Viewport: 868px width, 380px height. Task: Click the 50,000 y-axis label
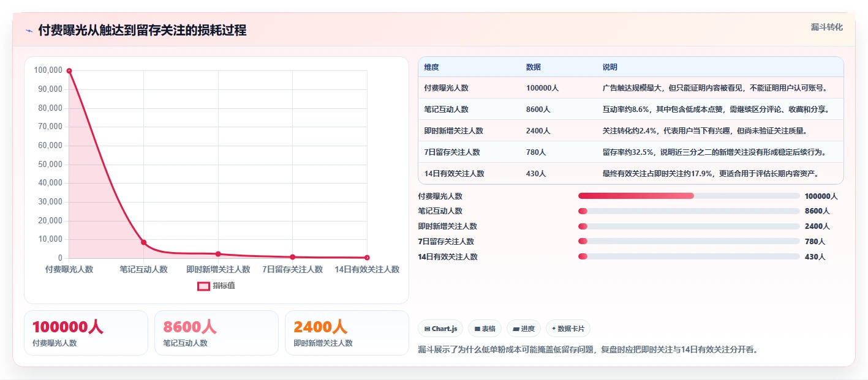tap(50, 165)
